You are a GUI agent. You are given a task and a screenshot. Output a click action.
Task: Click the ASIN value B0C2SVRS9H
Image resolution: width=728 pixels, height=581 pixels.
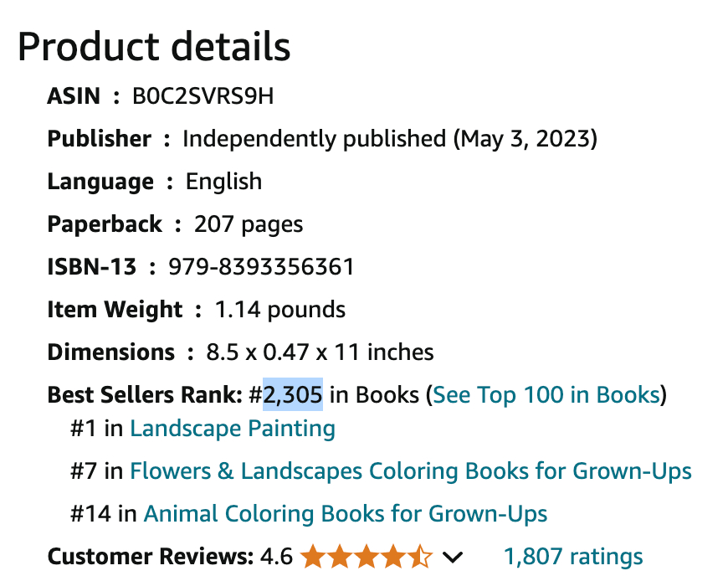(203, 96)
